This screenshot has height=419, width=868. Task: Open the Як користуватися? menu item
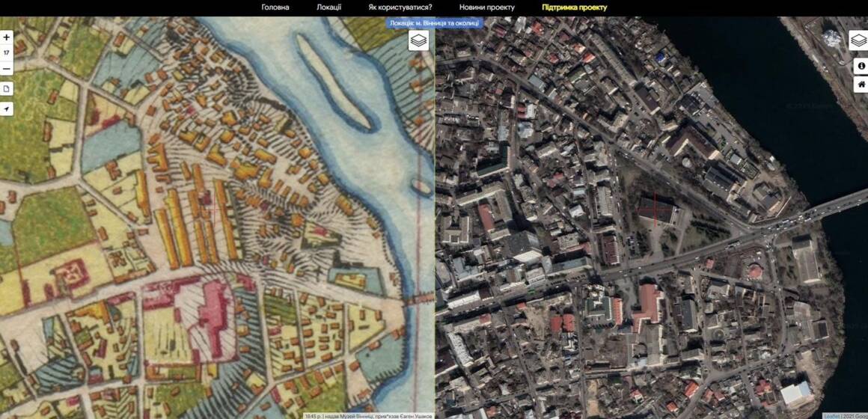tap(400, 7)
